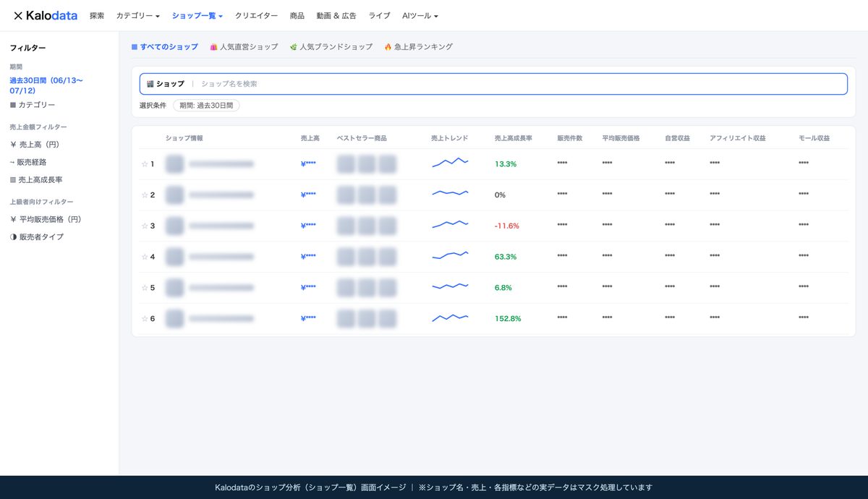Click the 0% growth rate value
868x499 pixels.
coord(500,195)
